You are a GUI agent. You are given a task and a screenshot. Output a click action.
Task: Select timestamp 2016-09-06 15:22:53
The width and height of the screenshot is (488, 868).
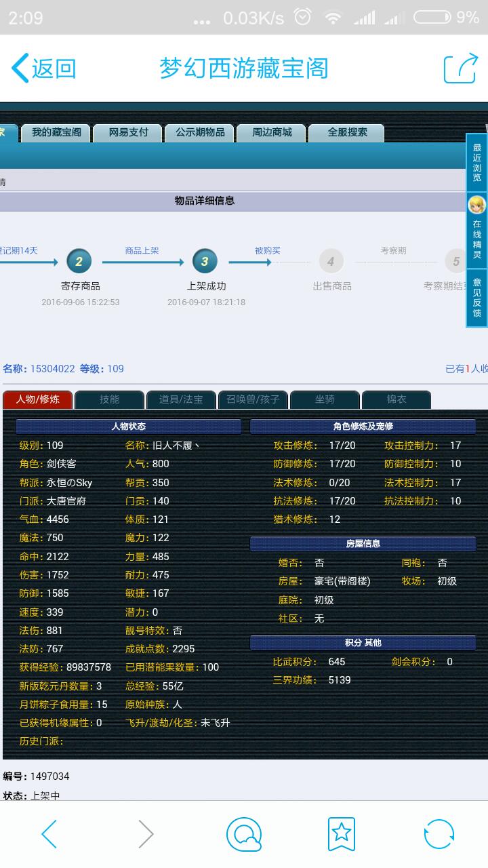point(81,302)
